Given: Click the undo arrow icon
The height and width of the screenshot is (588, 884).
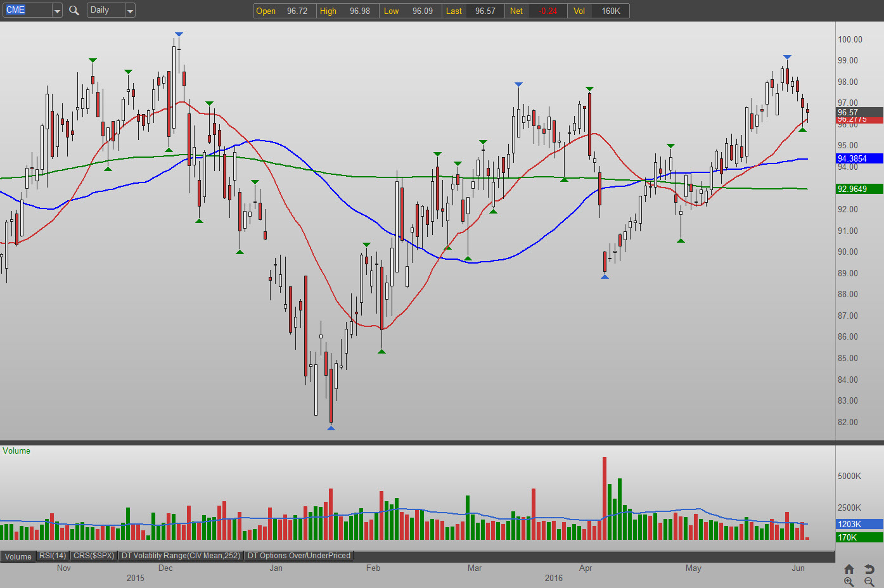Looking at the screenshot, I should [869, 569].
